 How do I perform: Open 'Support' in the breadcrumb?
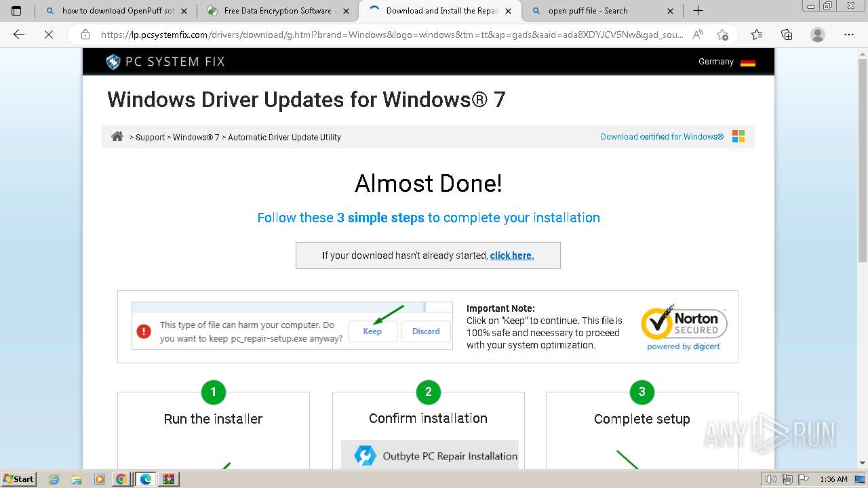[150, 137]
